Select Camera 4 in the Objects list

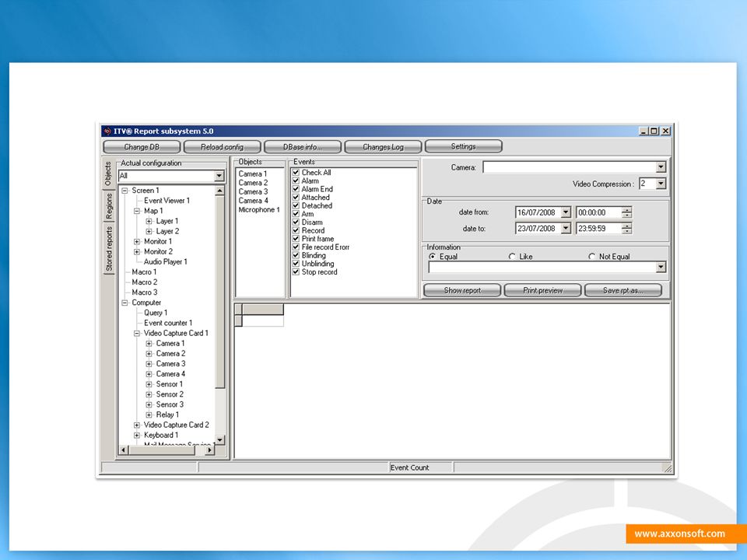coord(253,201)
